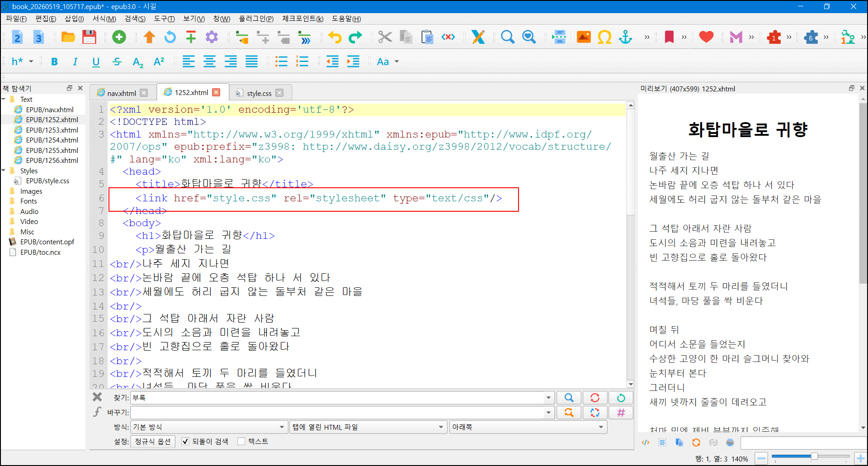Insert special character omega icon
The image size is (868, 466).
[604, 37]
